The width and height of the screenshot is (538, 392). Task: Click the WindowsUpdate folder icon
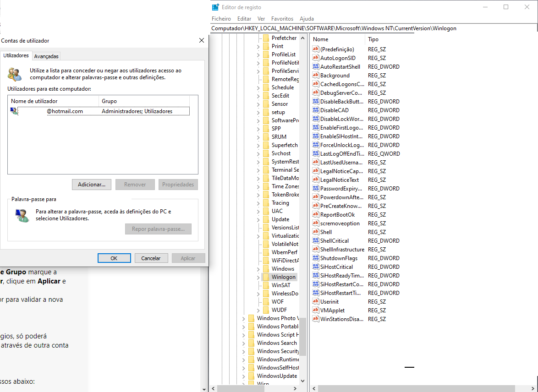251,376
